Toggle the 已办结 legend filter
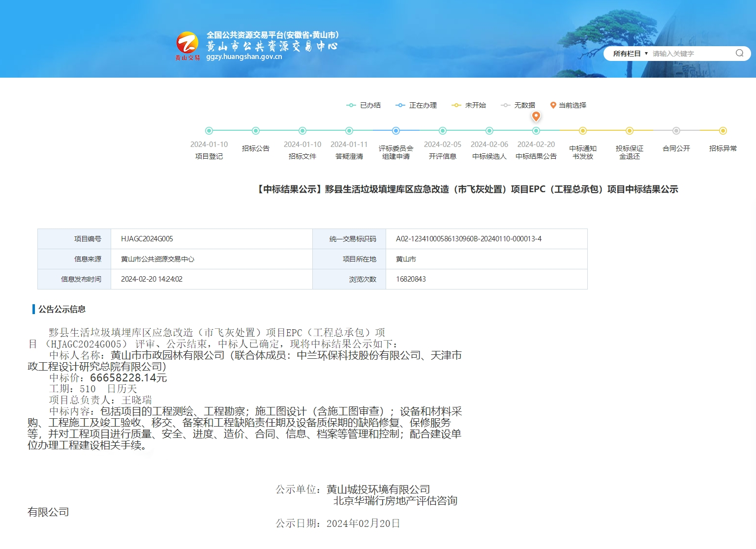Image resolution: width=756 pixels, height=549 pixels. (364, 105)
